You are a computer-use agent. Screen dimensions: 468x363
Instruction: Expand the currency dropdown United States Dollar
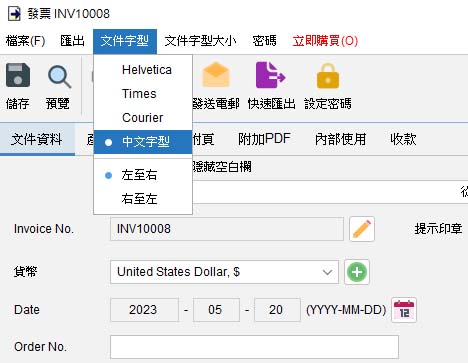click(224, 272)
